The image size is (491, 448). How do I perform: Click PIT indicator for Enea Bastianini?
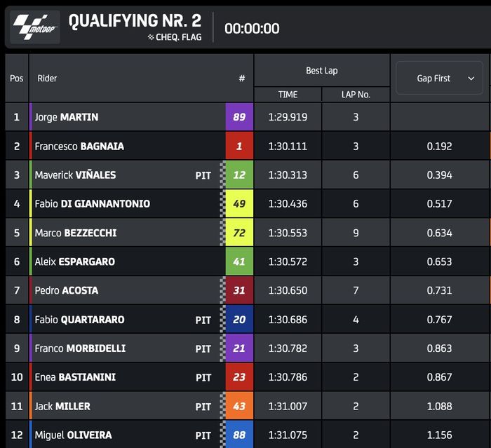(x=203, y=377)
